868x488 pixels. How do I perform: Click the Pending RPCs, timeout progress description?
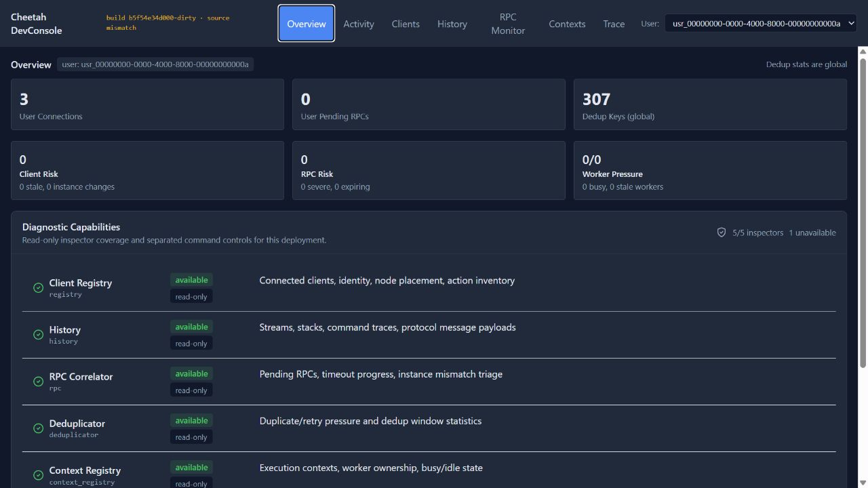[x=380, y=373]
